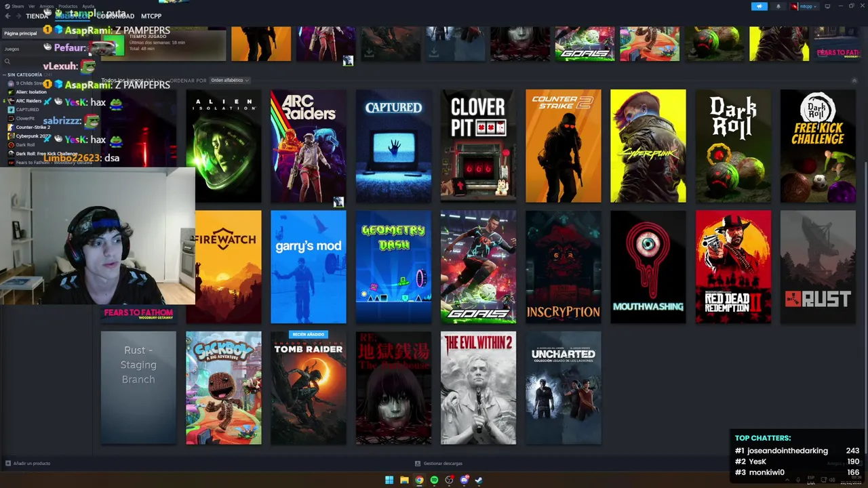Screen dimensions: 868x488
Task: Open the Sackboy A Big Adventure cover
Action: tap(224, 388)
